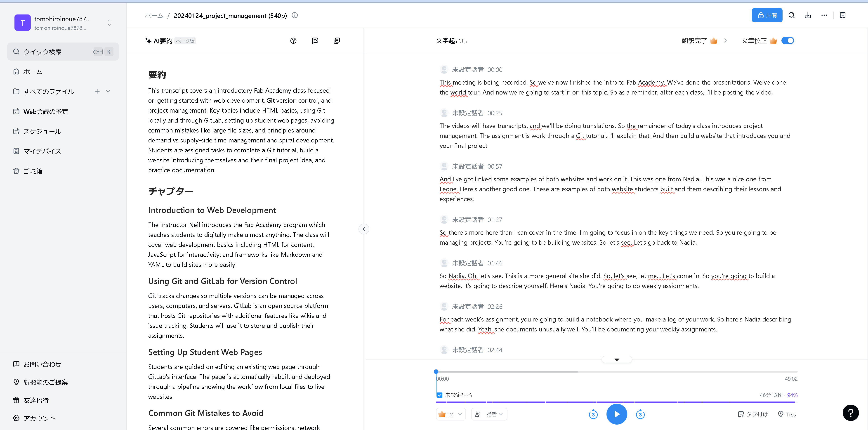Click the file info icon next to title

pyautogui.click(x=295, y=15)
